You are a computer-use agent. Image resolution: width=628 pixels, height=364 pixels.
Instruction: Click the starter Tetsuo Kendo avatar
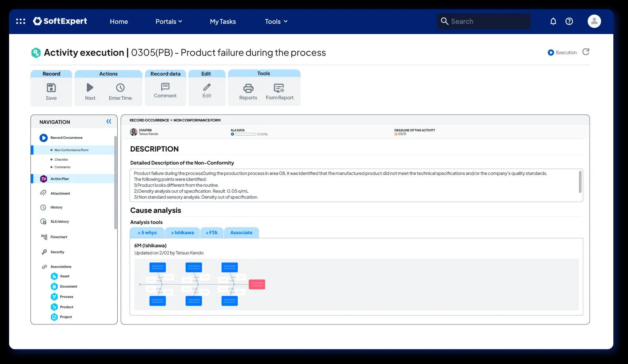tap(133, 132)
